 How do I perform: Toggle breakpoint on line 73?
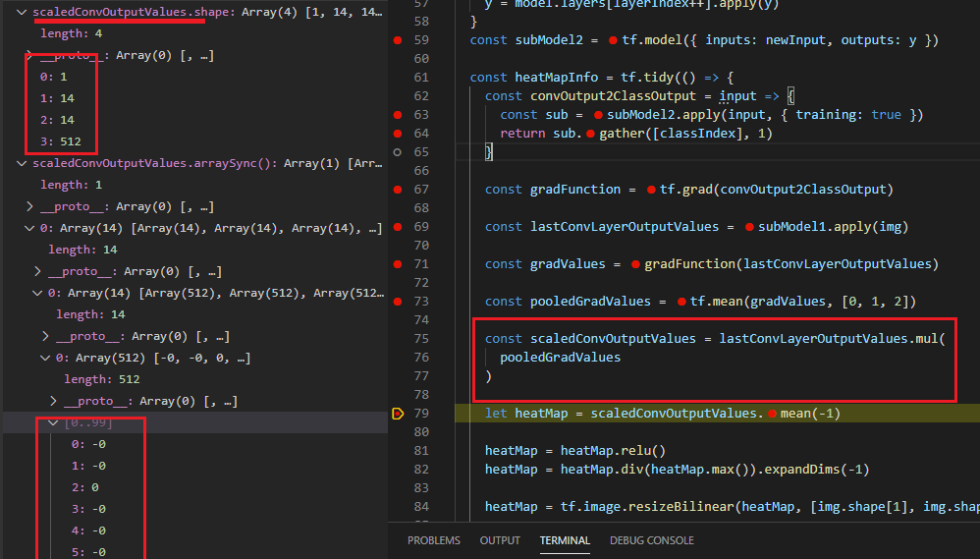pyautogui.click(x=398, y=302)
